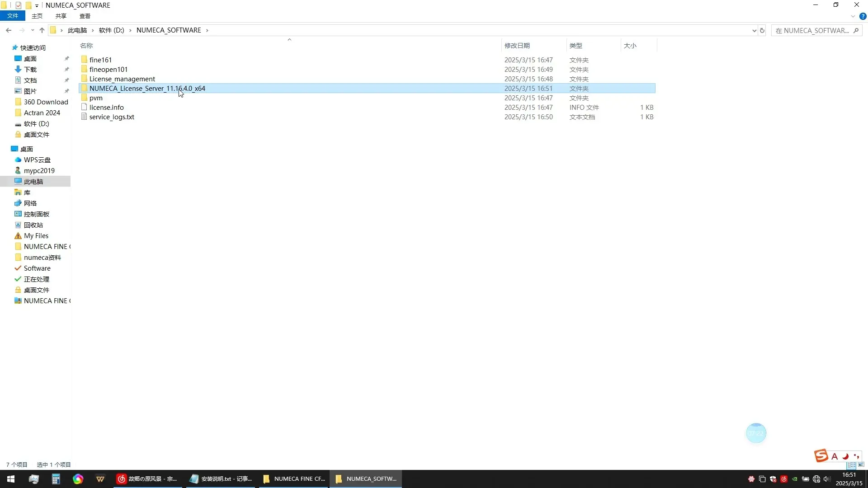Image resolution: width=868 pixels, height=488 pixels.
Task: Select the service_logs.txt file icon
Action: pyautogui.click(x=84, y=117)
